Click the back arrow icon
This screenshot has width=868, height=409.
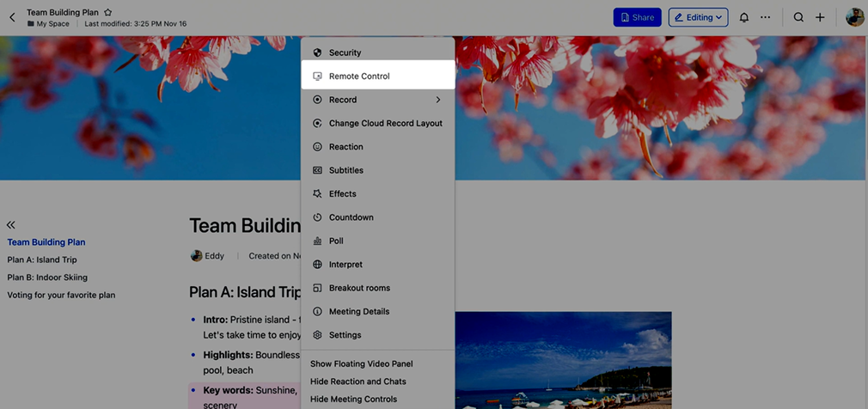point(12,17)
